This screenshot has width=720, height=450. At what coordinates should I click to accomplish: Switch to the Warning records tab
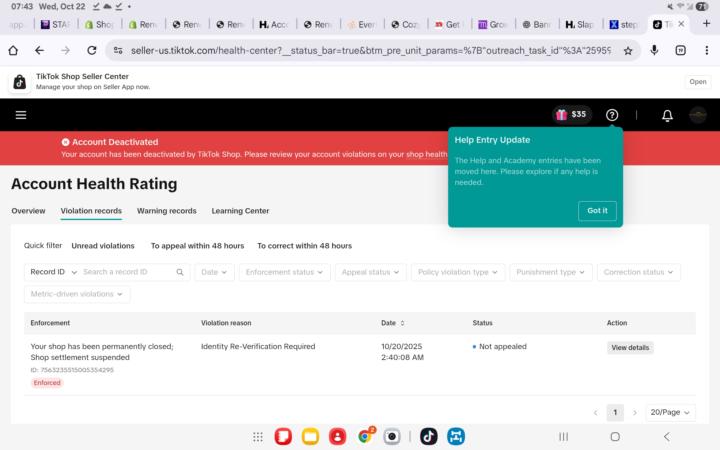166,211
